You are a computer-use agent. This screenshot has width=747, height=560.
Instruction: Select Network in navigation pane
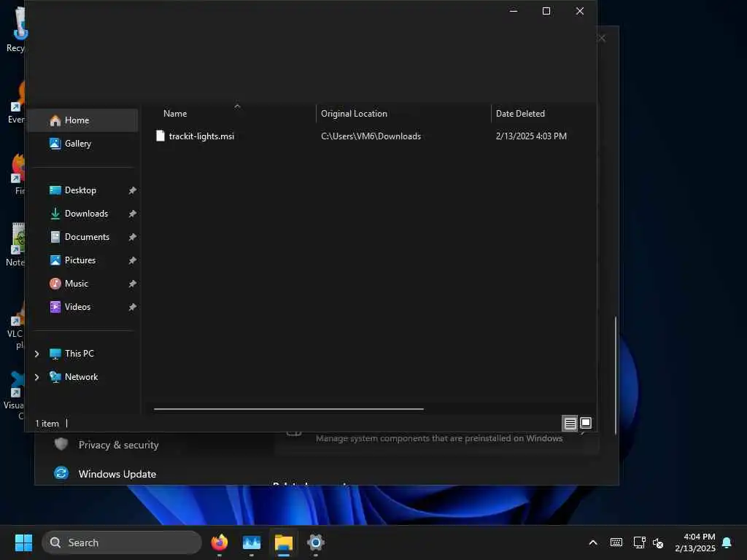tap(82, 377)
